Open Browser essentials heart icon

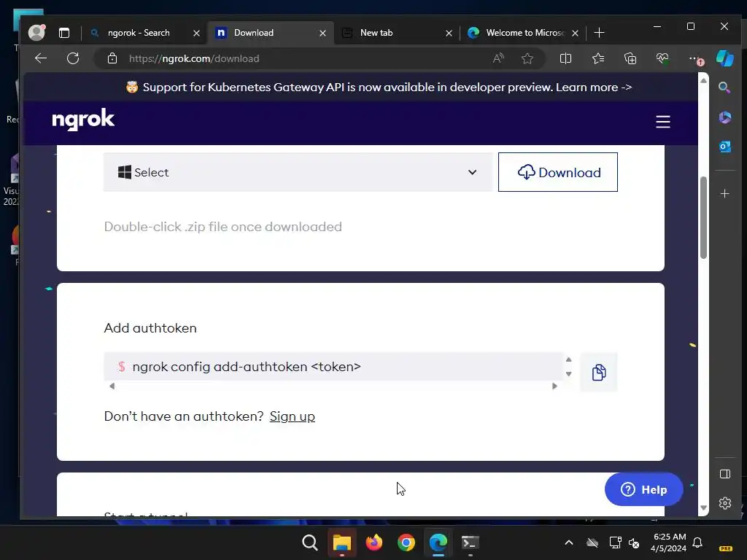(x=662, y=58)
